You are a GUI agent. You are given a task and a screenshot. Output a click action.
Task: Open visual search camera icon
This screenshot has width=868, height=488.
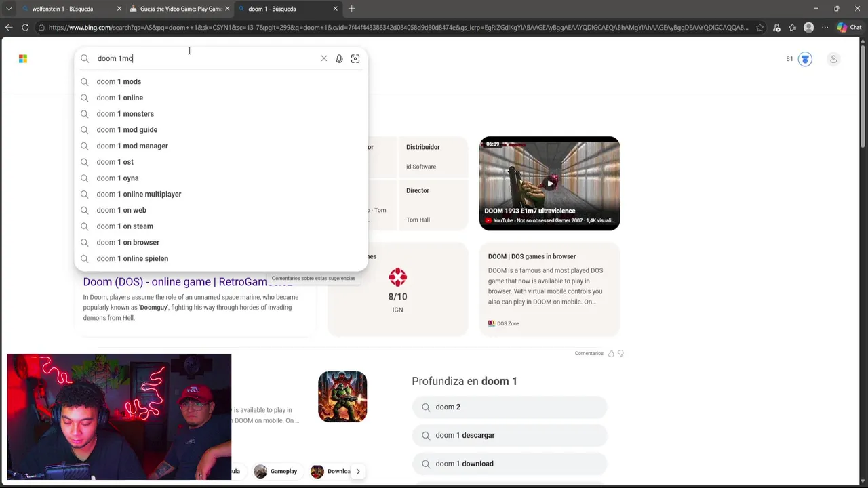coord(355,59)
